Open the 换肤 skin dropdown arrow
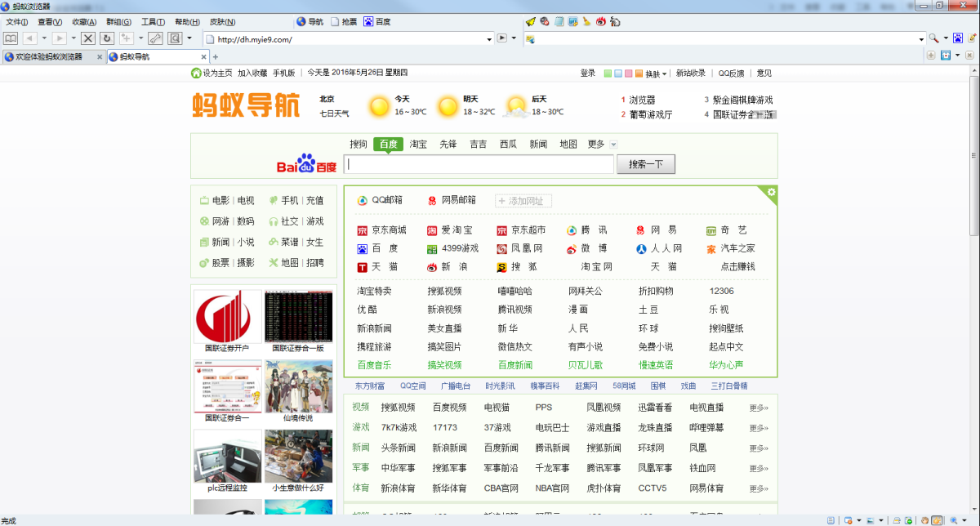 664,73
